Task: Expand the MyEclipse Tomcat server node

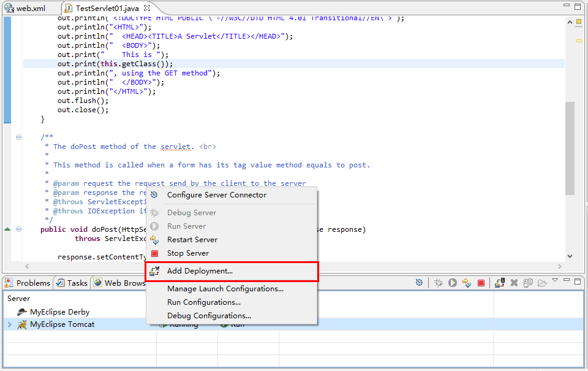Action: coord(9,324)
